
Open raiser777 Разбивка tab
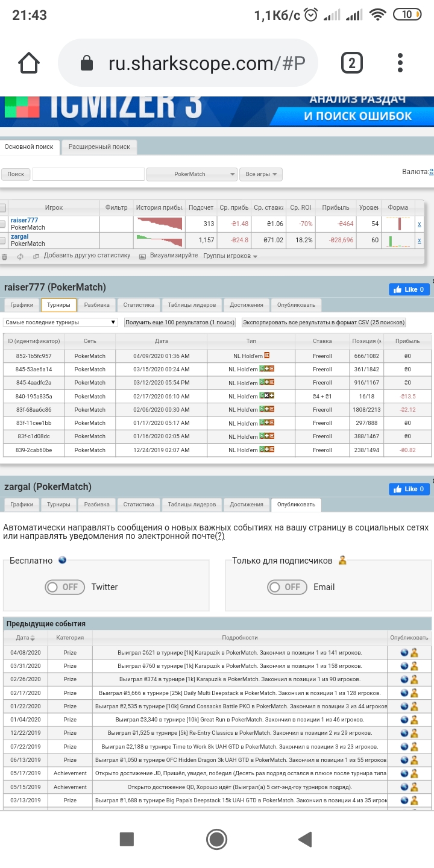(x=96, y=305)
